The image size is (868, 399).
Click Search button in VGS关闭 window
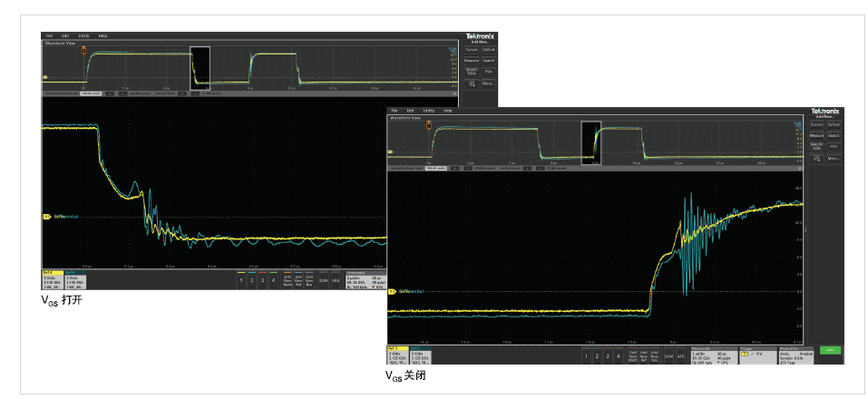[834, 136]
